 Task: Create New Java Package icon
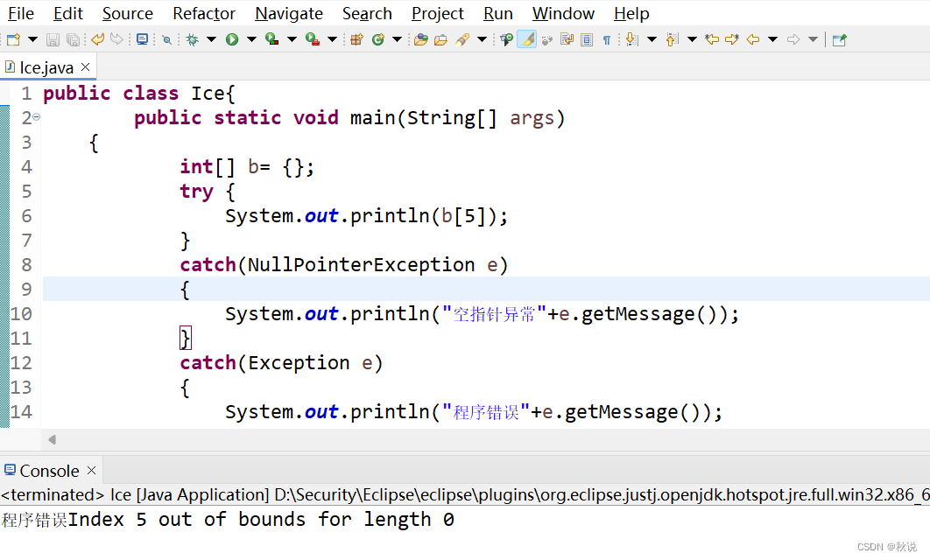(x=356, y=39)
